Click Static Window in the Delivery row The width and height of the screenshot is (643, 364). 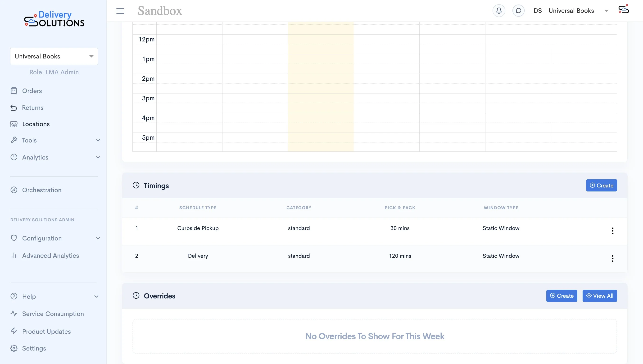(x=501, y=256)
